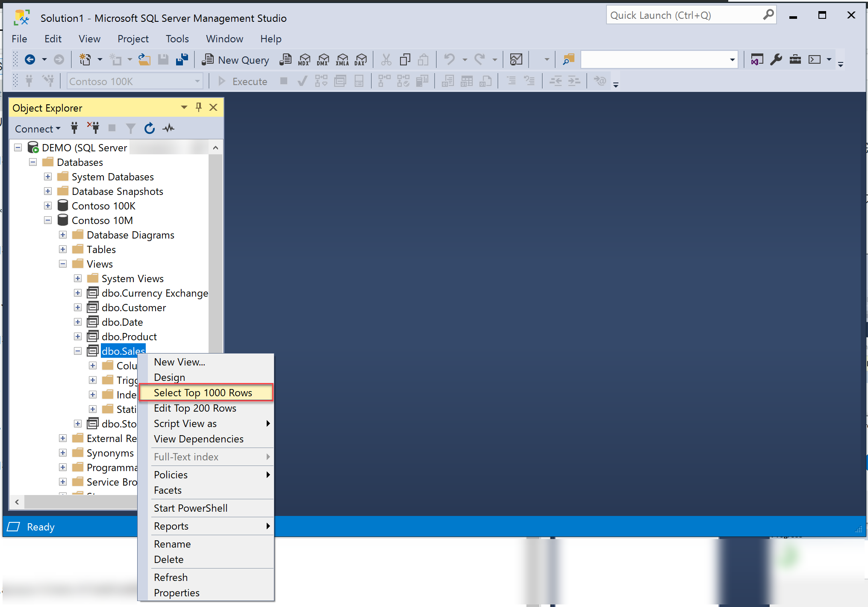The height and width of the screenshot is (607, 868).
Task: Pin the Object Explorer panel
Action: click(199, 107)
